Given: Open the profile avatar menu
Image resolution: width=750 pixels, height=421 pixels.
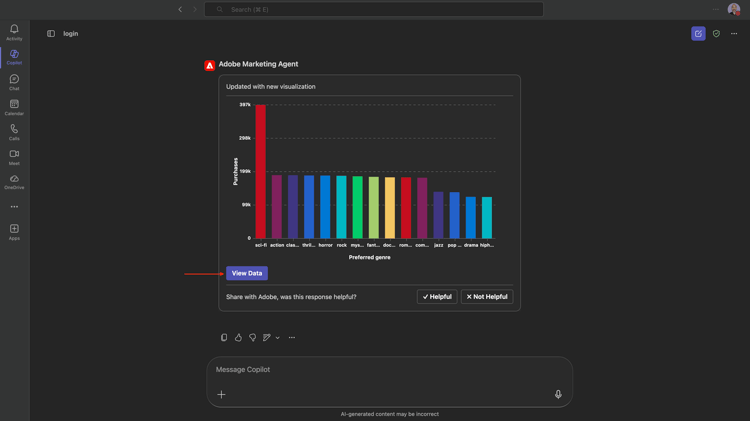Looking at the screenshot, I should [734, 9].
